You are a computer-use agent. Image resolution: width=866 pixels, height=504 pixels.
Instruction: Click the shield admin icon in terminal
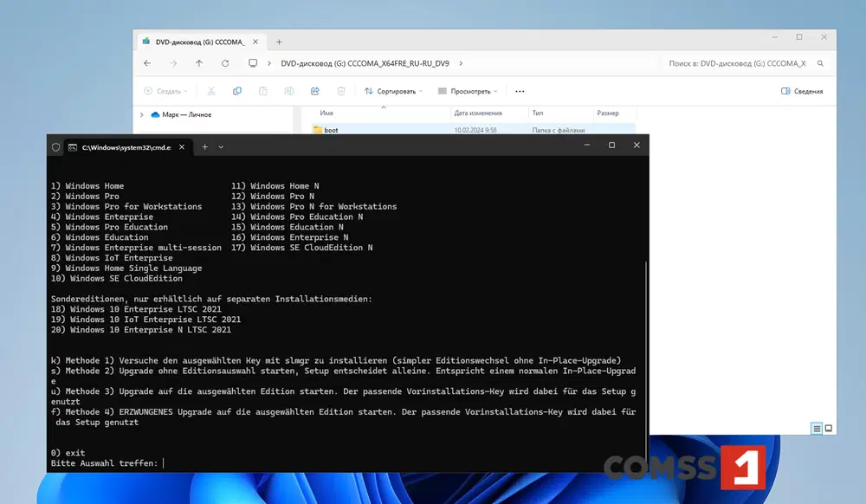55,147
